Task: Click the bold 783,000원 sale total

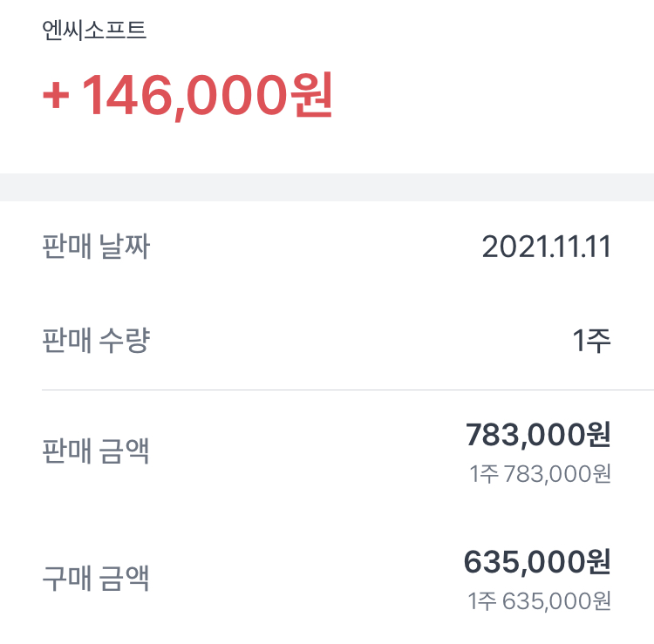Action: point(538,434)
